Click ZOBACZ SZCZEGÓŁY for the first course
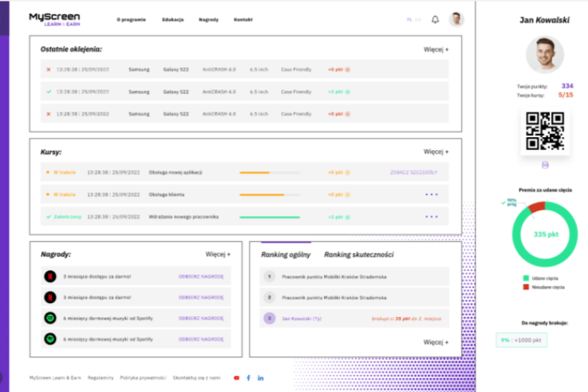 [414, 172]
